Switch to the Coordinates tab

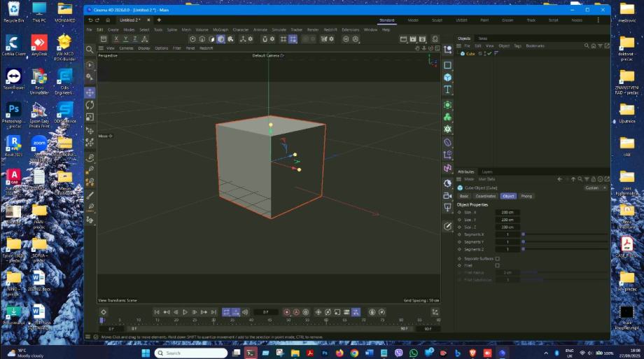coord(486,196)
